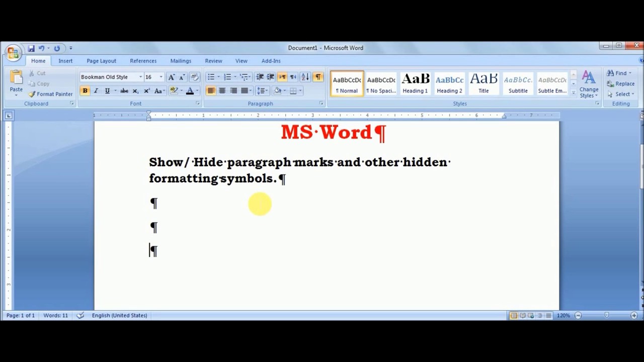Click the numbered list icon

pos(227,77)
